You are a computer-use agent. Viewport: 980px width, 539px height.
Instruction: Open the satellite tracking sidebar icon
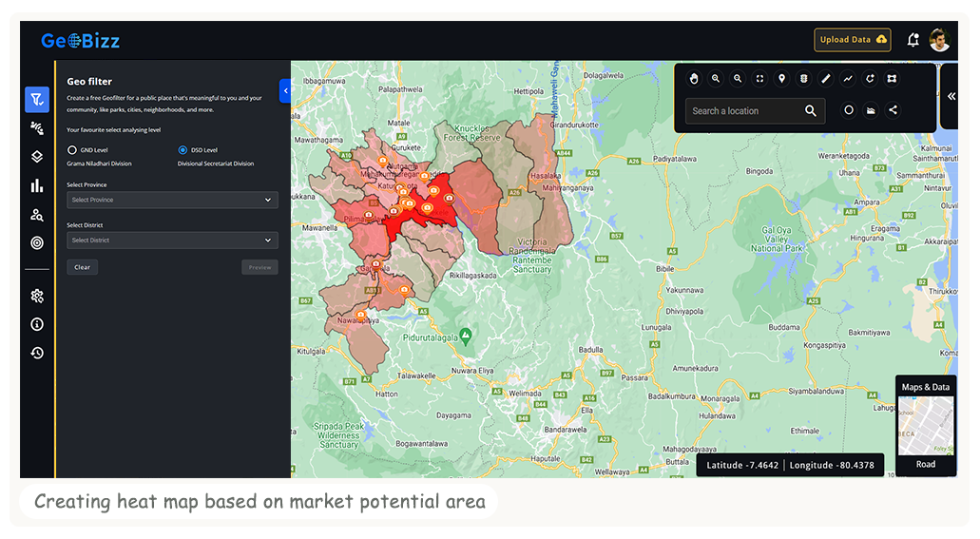click(x=37, y=128)
